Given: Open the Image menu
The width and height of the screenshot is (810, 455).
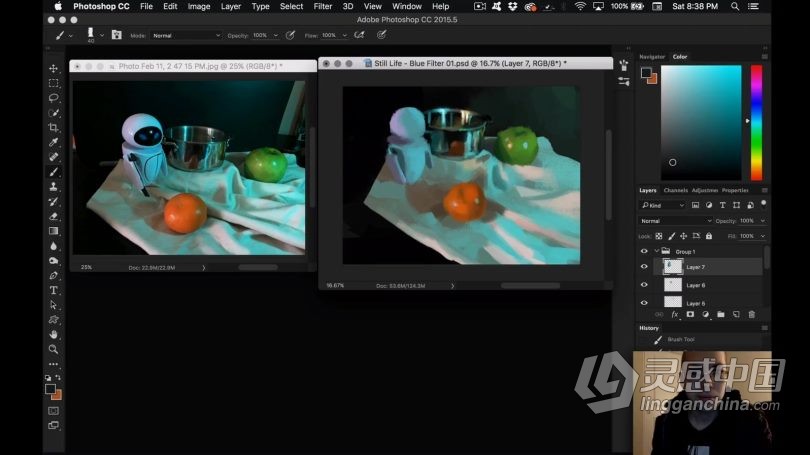Looking at the screenshot, I should pos(199,6).
